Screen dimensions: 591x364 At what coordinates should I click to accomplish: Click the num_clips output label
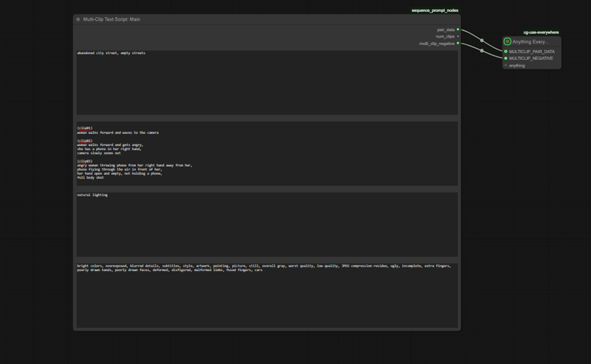pos(445,37)
